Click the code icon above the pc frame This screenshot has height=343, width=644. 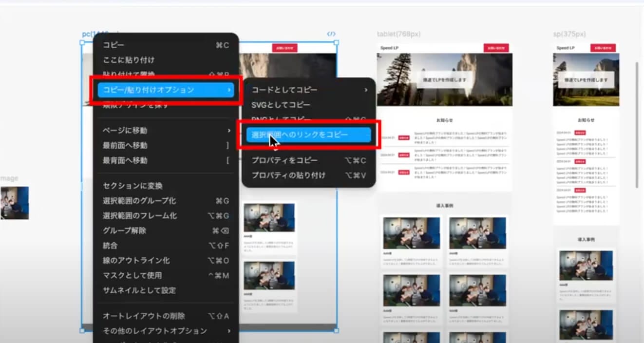click(331, 34)
